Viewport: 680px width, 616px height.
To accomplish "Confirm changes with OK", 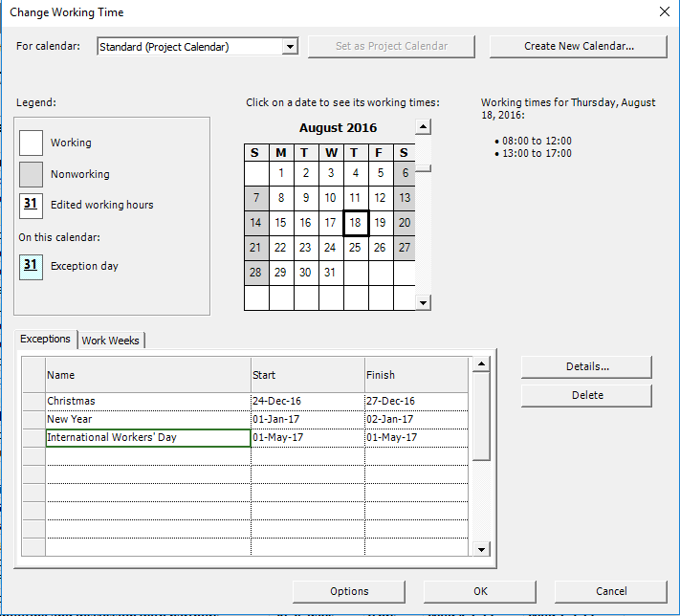I will 480,591.
